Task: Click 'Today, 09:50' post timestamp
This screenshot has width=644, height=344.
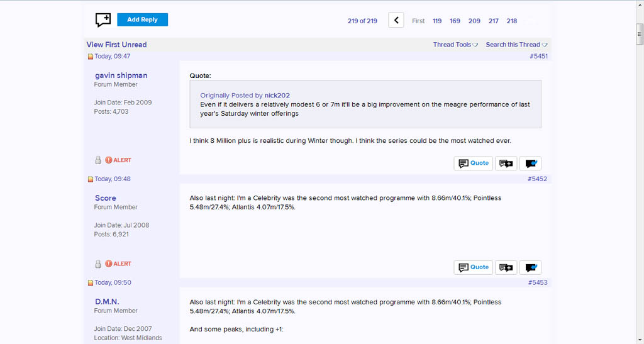Action: tap(113, 282)
